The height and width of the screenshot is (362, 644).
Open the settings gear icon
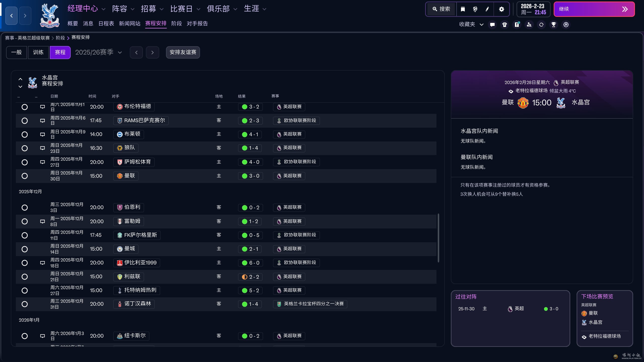(501, 9)
